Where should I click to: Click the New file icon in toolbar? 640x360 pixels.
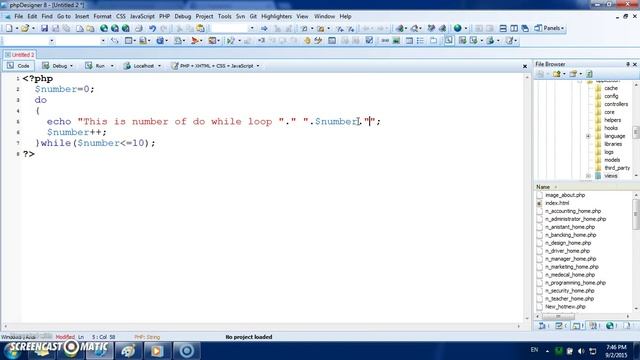tap(9, 28)
